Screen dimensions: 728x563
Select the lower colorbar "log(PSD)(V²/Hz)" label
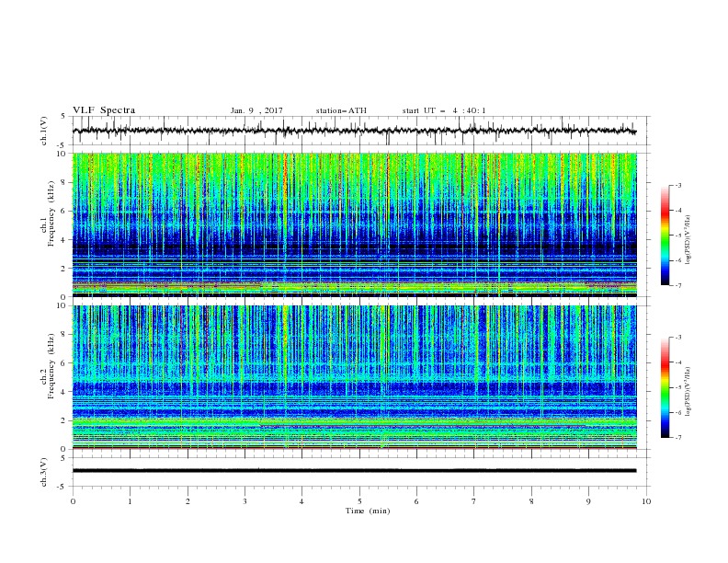[x=688, y=391]
